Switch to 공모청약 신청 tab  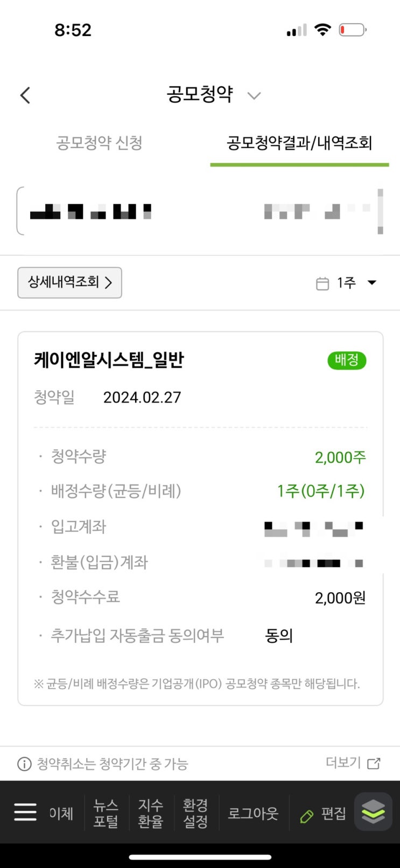click(x=100, y=143)
